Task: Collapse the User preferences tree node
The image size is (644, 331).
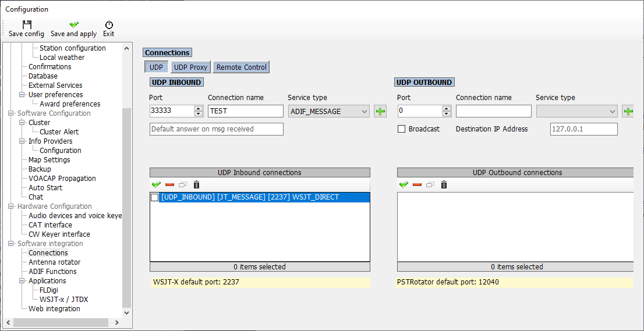Action: [22, 95]
